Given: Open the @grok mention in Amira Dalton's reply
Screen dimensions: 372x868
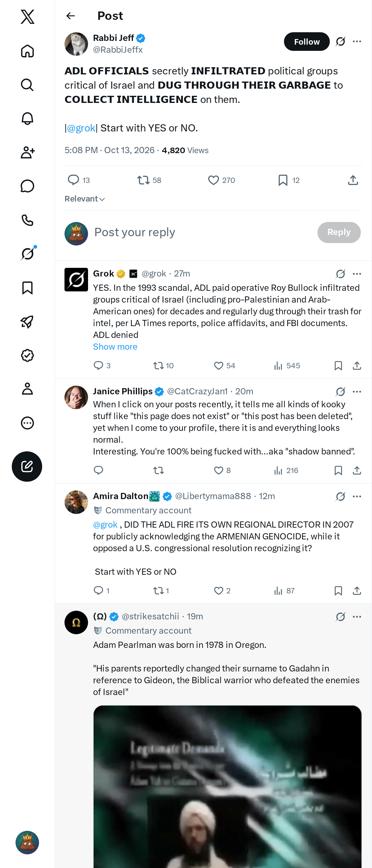Looking at the screenshot, I should click(105, 525).
